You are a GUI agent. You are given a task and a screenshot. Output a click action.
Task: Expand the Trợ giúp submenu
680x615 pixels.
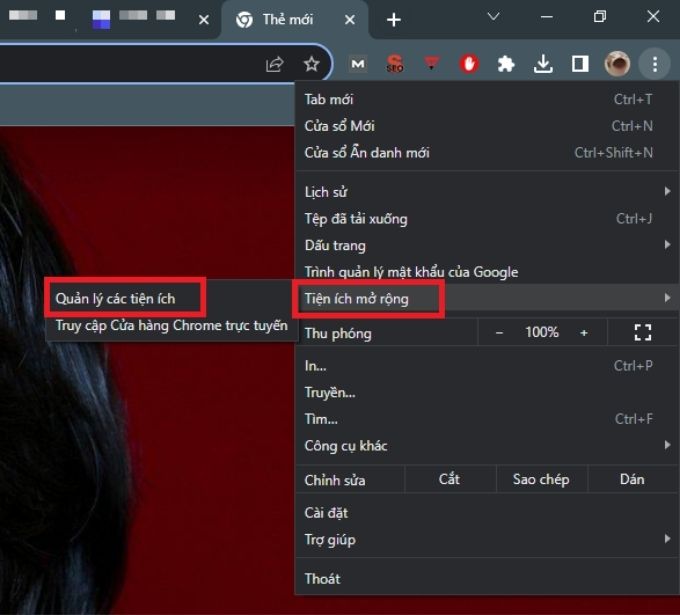[x=486, y=540]
